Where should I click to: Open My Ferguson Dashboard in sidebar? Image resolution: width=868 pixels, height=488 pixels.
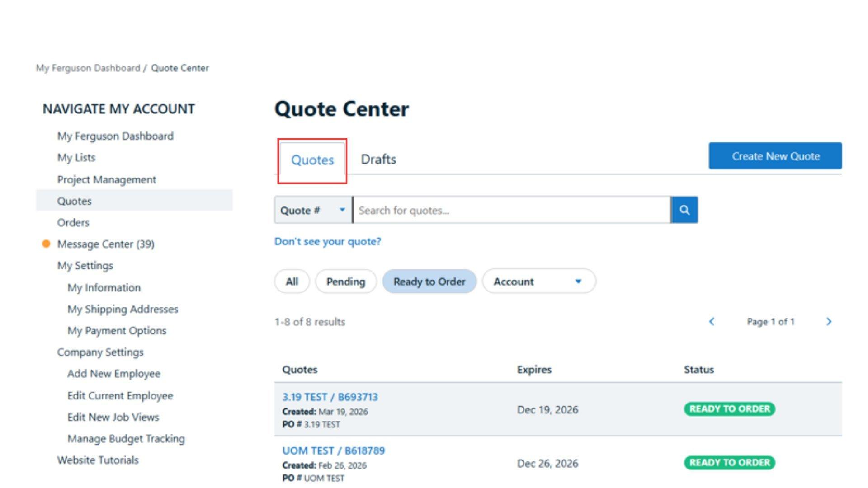[115, 136]
